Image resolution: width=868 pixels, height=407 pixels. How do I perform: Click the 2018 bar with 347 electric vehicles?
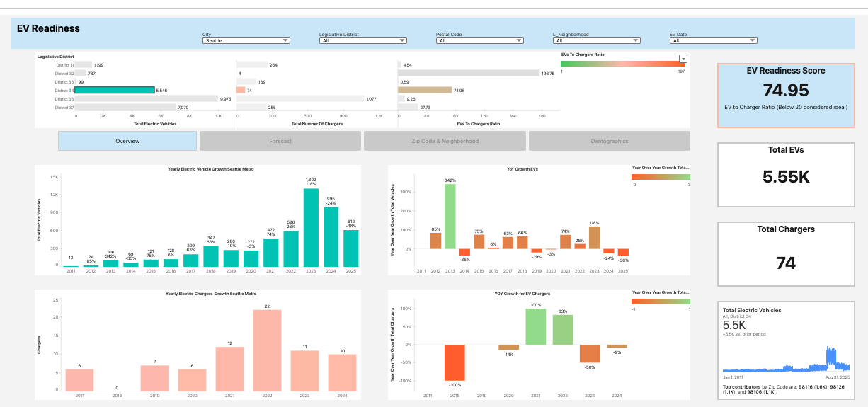click(x=211, y=256)
